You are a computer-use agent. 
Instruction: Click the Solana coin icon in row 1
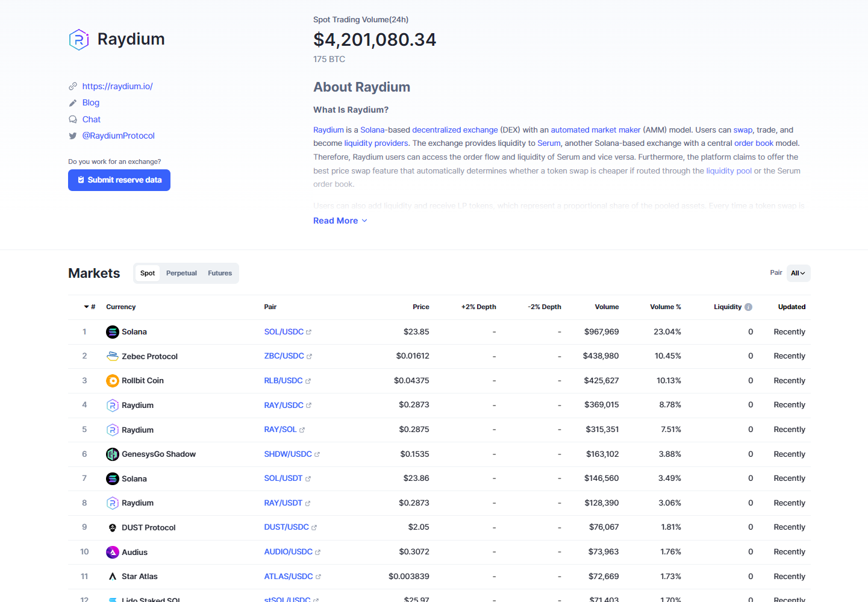coord(113,332)
